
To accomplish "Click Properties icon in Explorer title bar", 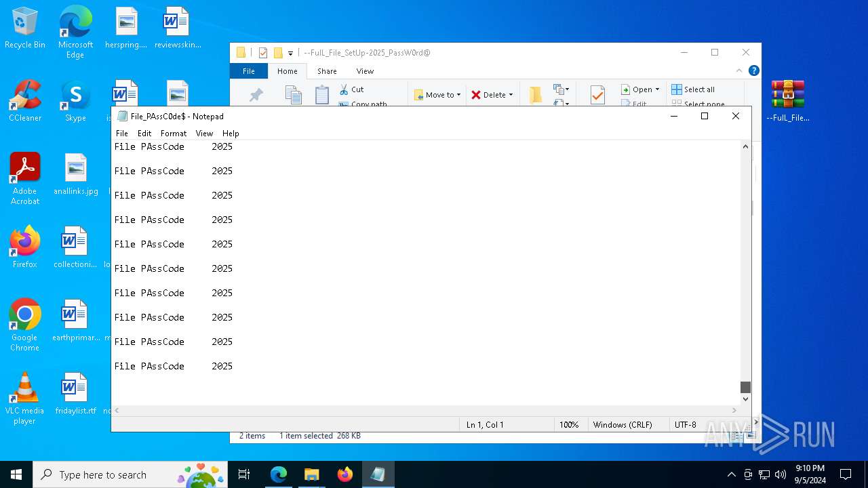I will tap(263, 53).
